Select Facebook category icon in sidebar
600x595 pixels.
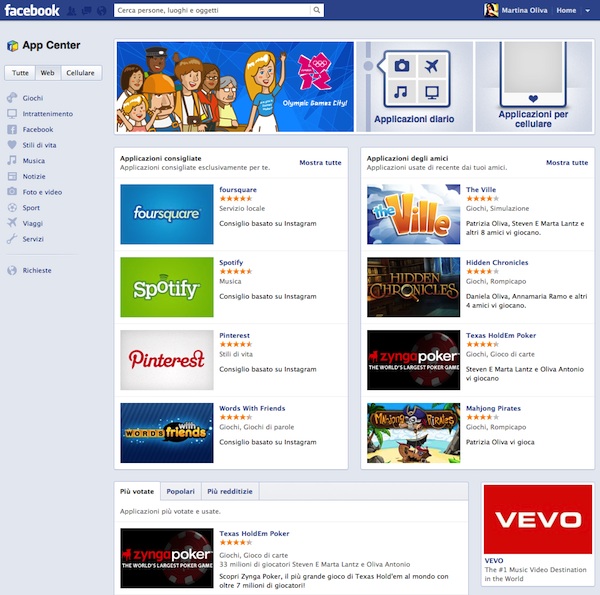pyautogui.click(x=12, y=129)
